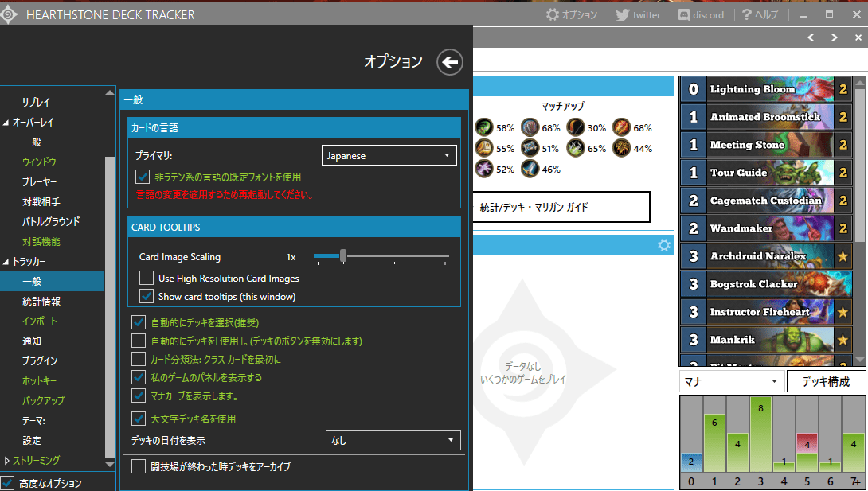The height and width of the screenshot is (491, 868).
Task: Enable 闘技場が終わった時デッキをアーカイブ checkbox
Action: pyautogui.click(x=139, y=466)
